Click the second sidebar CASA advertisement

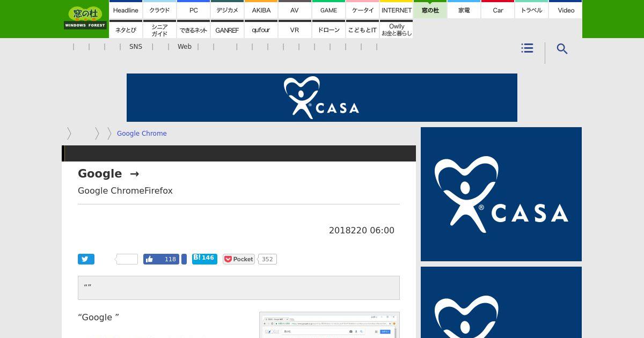tap(501, 302)
